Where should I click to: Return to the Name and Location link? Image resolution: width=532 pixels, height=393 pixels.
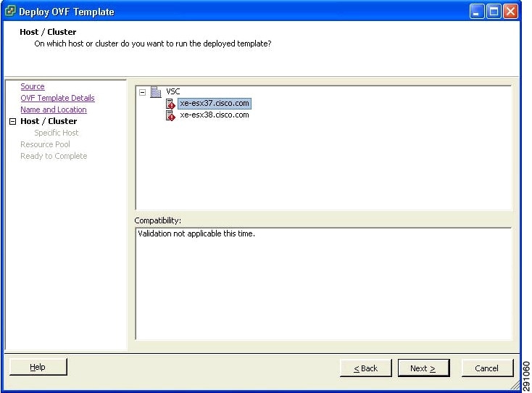pyautogui.click(x=54, y=109)
